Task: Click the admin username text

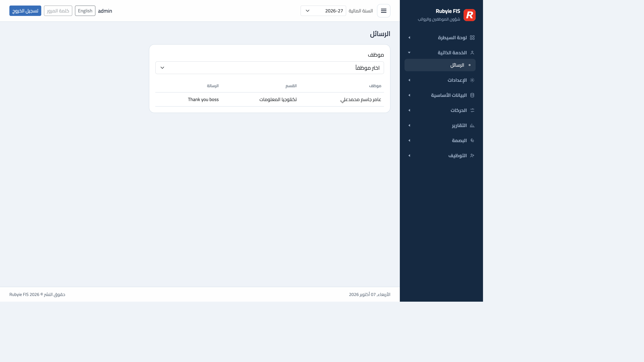Action: tap(105, 11)
